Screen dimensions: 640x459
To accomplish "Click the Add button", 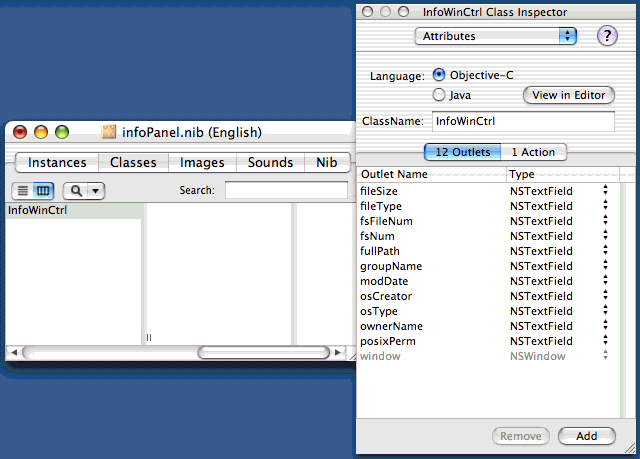I will [x=586, y=436].
